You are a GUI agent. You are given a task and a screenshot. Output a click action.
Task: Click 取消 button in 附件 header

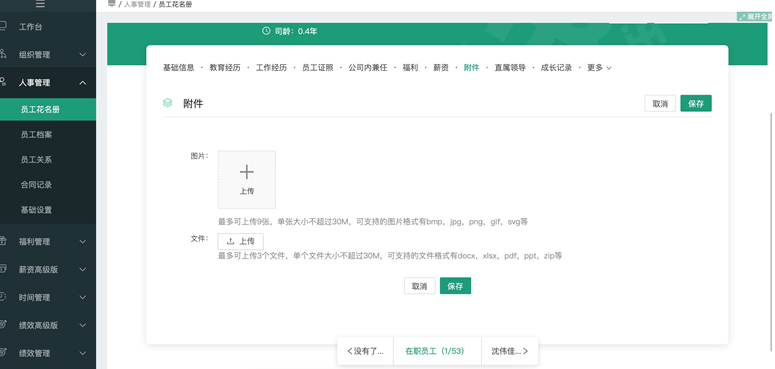pyautogui.click(x=660, y=104)
